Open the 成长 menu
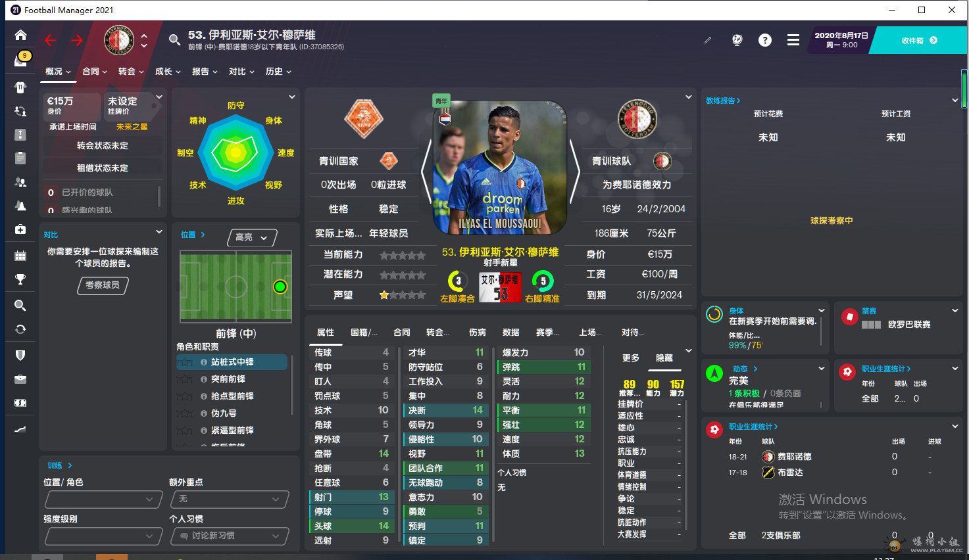This screenshot has width=969, height=560. pos(168,72)
